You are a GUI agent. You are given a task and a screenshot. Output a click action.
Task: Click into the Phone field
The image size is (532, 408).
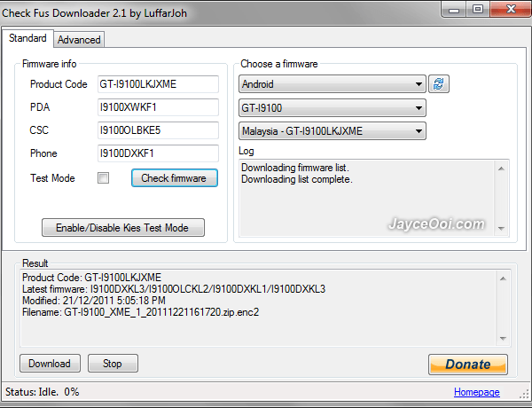[x=158, y=153]
